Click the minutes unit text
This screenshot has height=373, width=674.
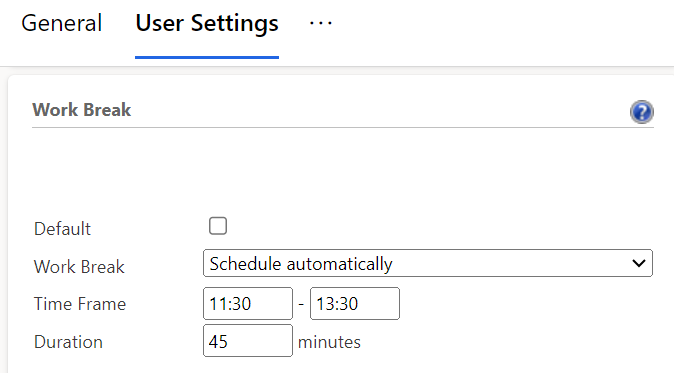pos(329,342)
